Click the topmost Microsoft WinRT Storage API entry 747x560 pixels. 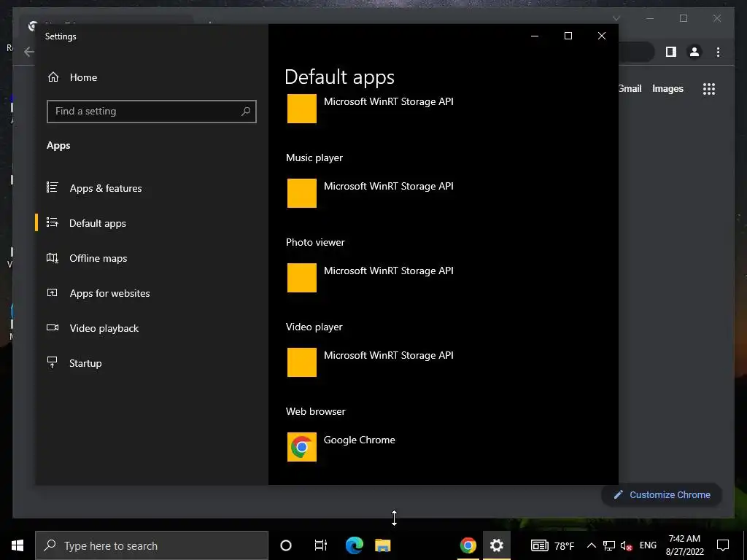[370, 109]
